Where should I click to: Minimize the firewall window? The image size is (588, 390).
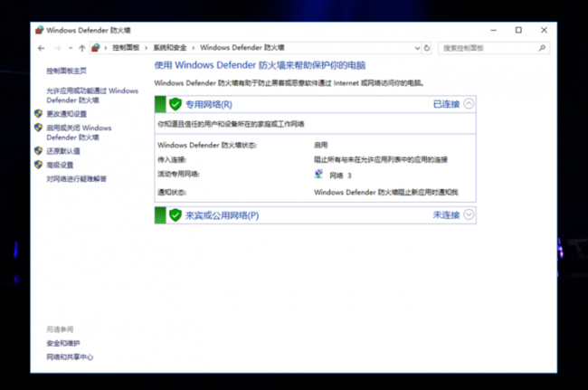pyautogui.click(x=494, y=30)
